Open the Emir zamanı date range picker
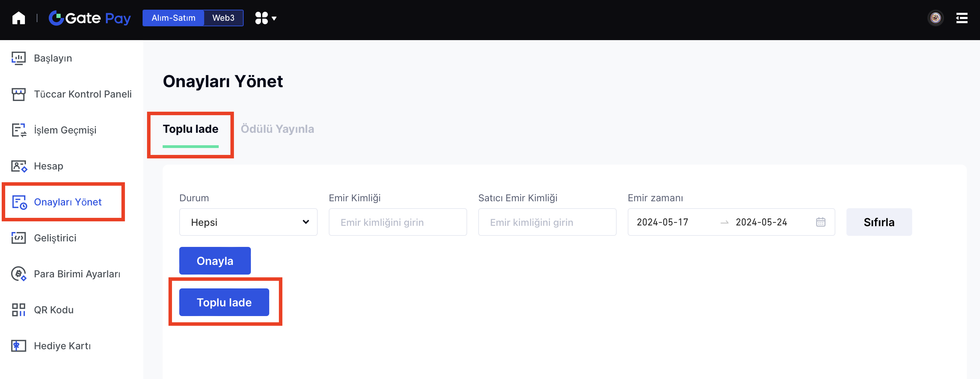This screenshot has width=980, height=379. tap(731, 222)
